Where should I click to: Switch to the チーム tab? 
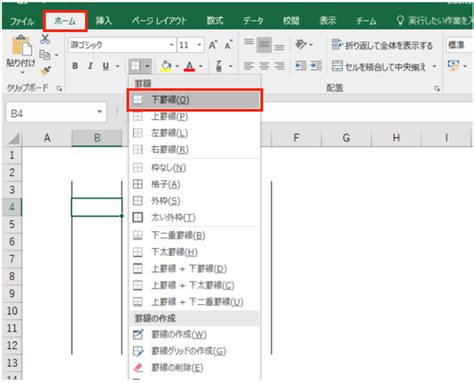366,21
